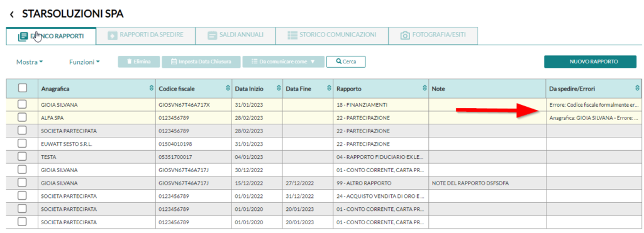Click the 24 - ACQUISTO VENDITA DI ORO cell
644x233 pixels.
[x=380, y=196]
